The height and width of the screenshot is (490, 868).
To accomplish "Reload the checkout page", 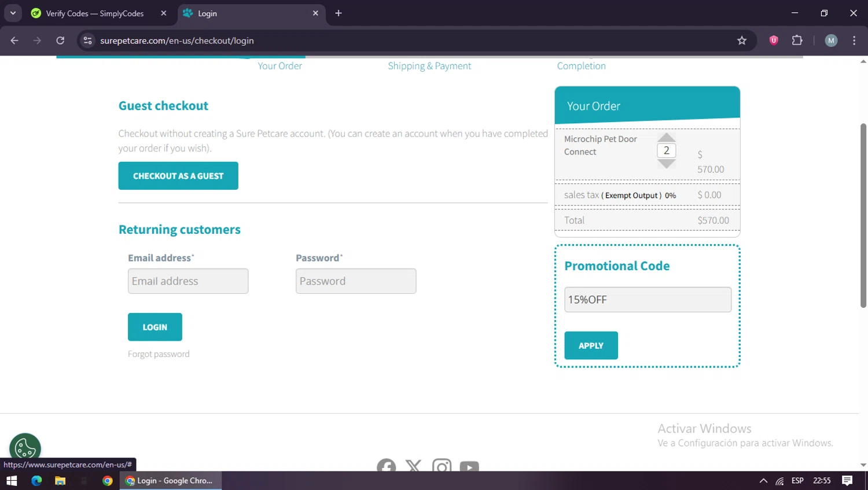I will point(60,40).
